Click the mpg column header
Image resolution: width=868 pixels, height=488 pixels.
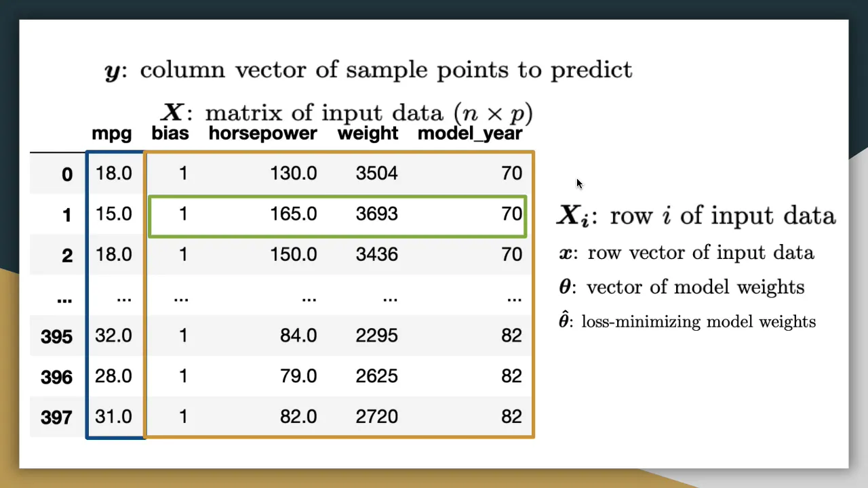pos(112,134)
